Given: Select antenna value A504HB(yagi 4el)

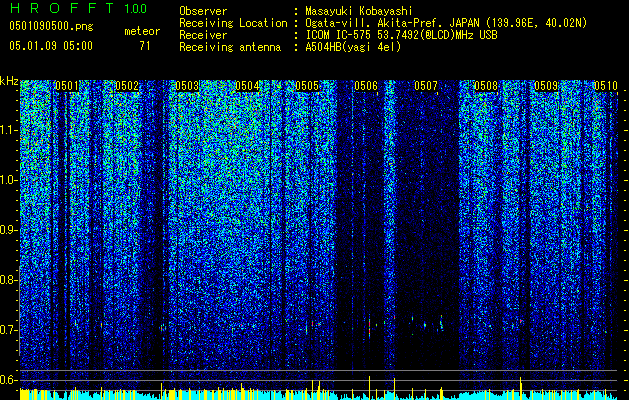Looking at the screenshot, I should click(x=353, y=47).
